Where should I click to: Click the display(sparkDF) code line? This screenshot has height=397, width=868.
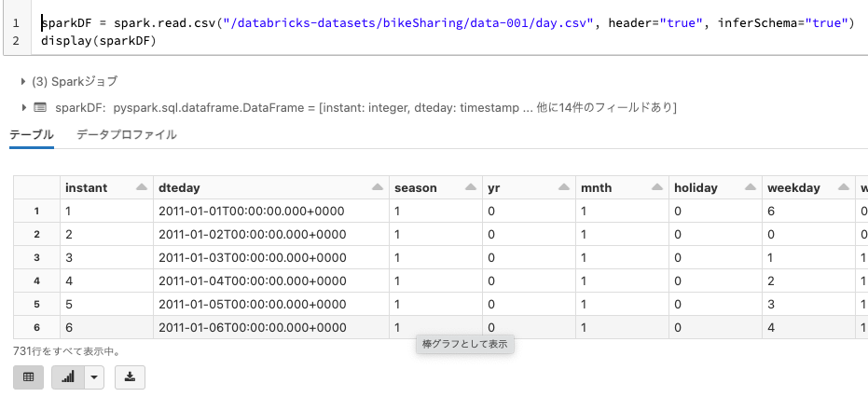point(99,41)
